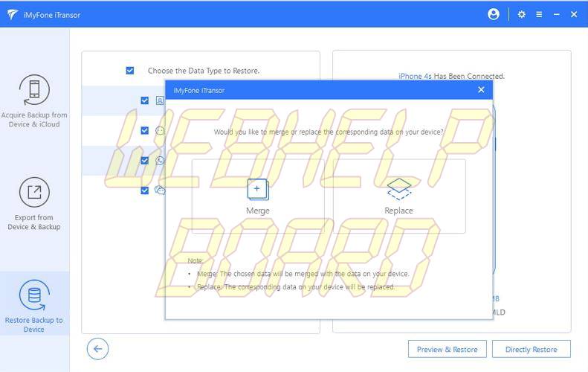Click the Merge label
The height and width of the screenshot is (372, 588).
coord(258,211)
